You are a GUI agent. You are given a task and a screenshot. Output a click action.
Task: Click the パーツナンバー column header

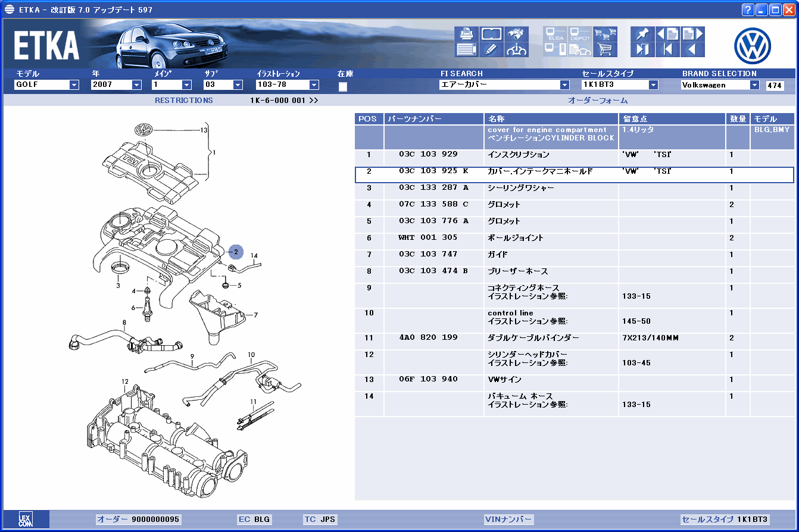434,118
